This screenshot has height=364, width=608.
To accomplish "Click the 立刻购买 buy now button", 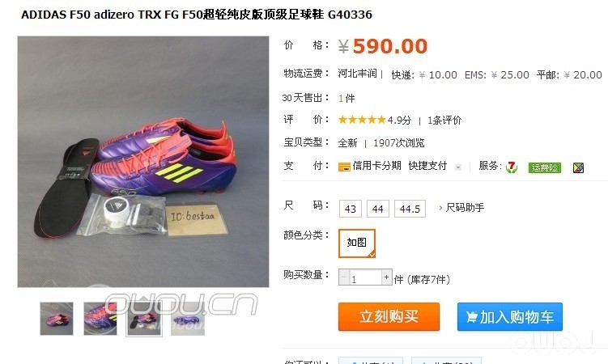I will point(389,317).
